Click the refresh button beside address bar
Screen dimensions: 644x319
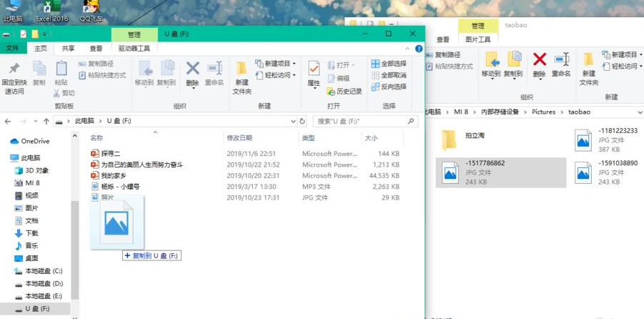click(x=303, y=122)
